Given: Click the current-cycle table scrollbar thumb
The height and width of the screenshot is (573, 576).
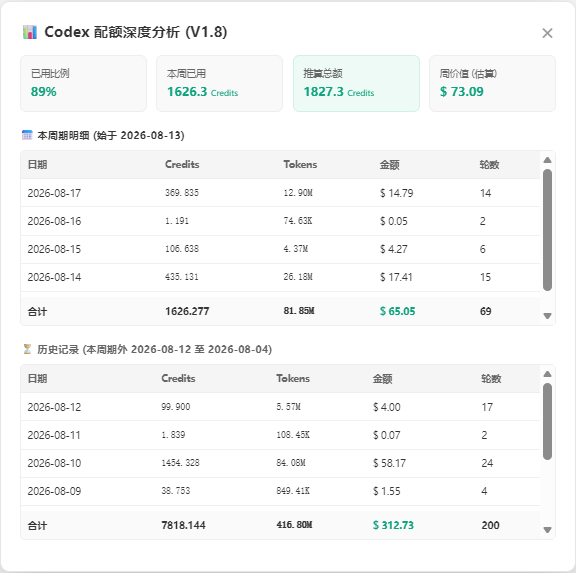Looking at the screenshot, I should pyautogui.click(x=547, y=230).
